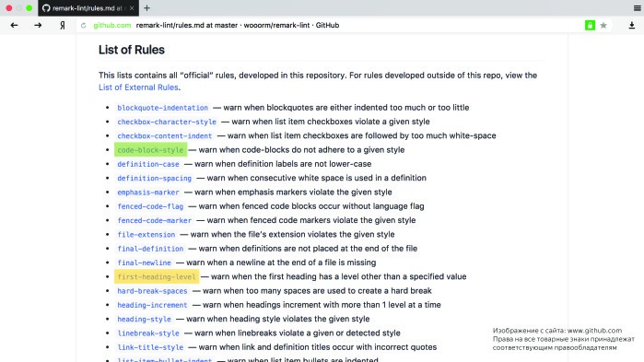Open the fenced-code-flag rule link
Viewport: 644px width, 362px height.
click(x=150, y=206)
